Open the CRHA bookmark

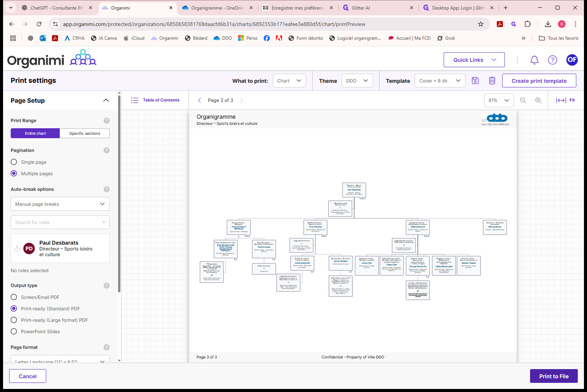tap(75, 38)
